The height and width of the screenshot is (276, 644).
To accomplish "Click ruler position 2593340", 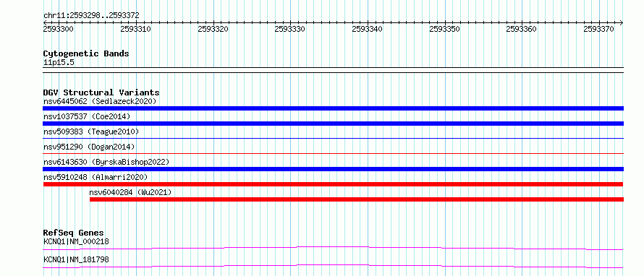I will point(367,29).
